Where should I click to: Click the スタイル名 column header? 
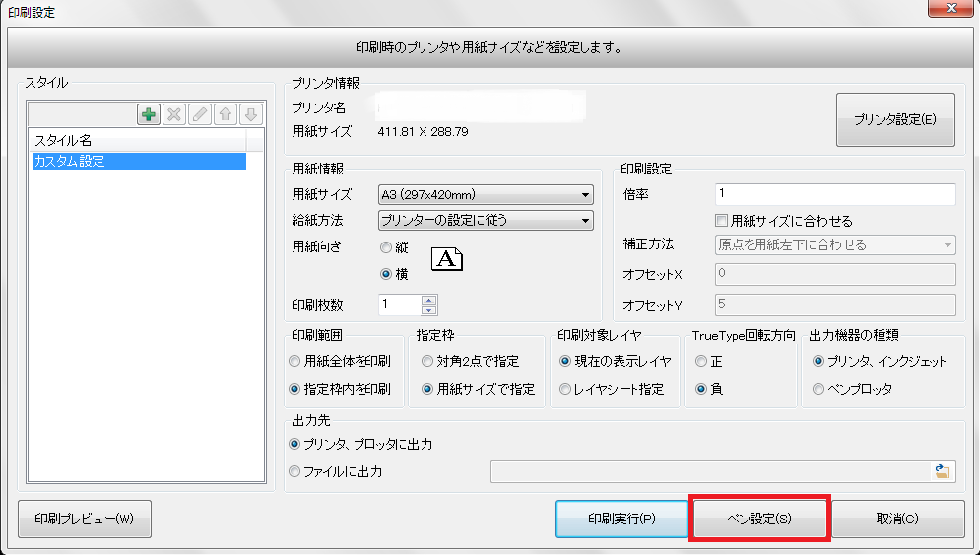138,140
